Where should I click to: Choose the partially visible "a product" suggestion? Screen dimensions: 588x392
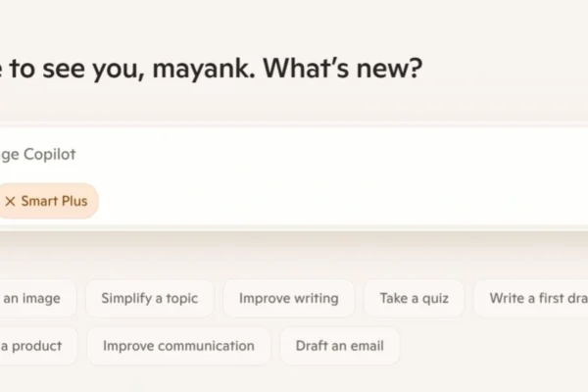[32, 345]
